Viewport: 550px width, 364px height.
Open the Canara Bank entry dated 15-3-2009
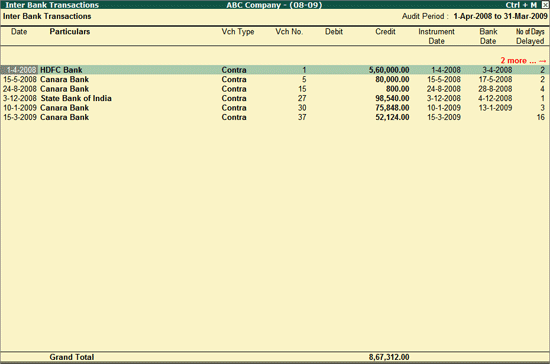click(x=275, y=117)
